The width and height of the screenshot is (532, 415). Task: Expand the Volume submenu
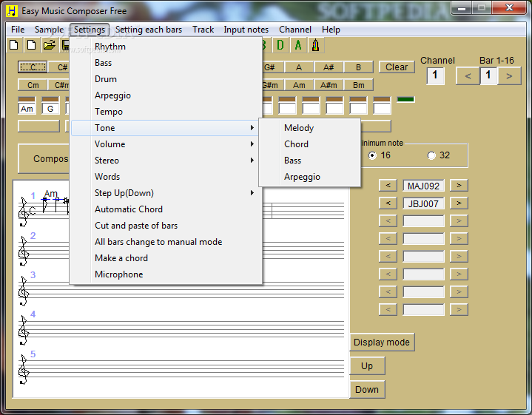164,144
